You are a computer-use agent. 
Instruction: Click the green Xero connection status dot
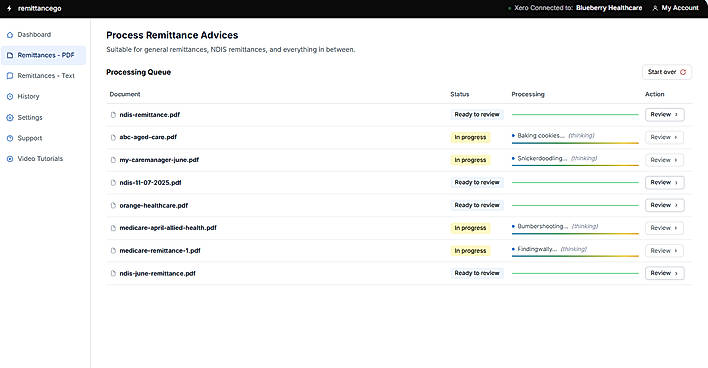tap(510, 8)
